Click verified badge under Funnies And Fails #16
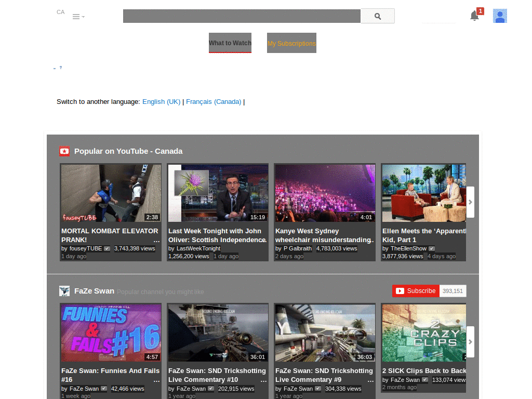 104,389
